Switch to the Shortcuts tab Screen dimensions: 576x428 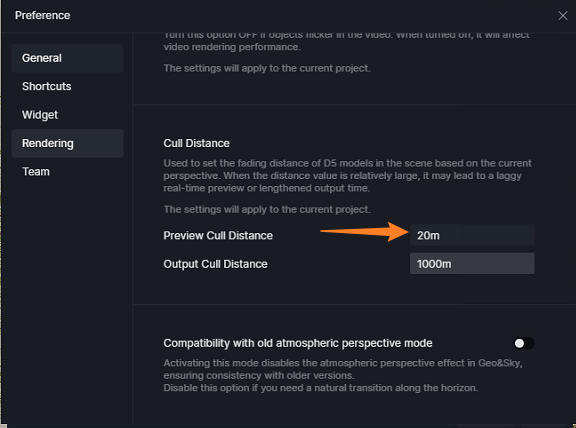pos(68,86)
